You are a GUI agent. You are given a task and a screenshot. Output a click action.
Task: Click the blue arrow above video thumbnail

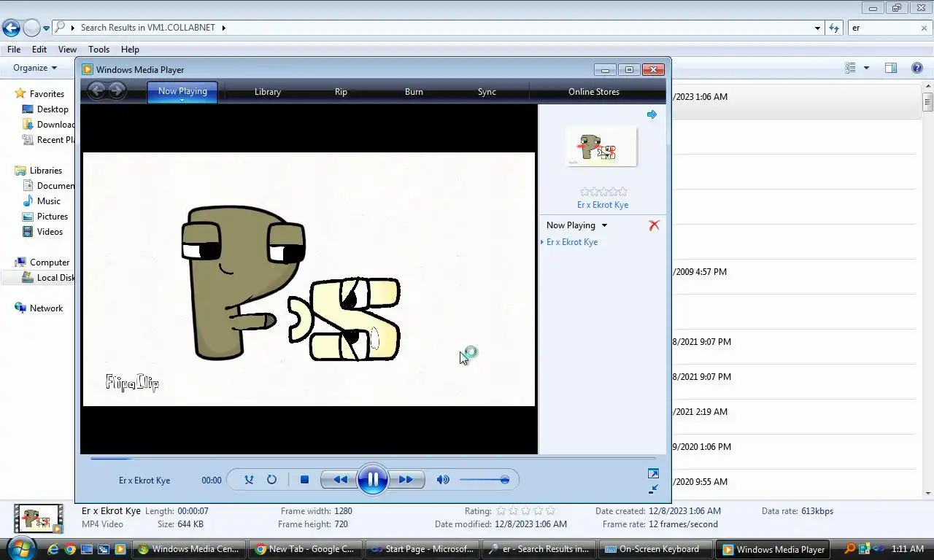[x=652, y=114]
